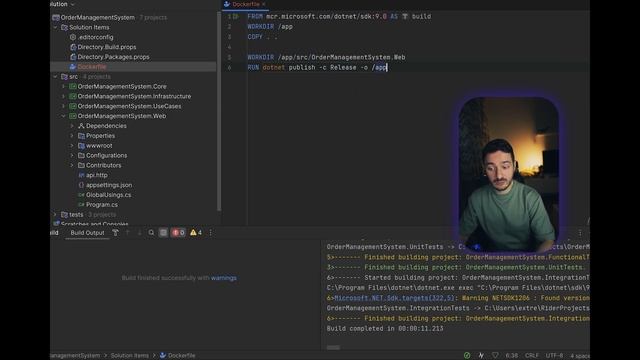Click the Solution Items folder icon
640x360 pixels.
pos(64,27)
